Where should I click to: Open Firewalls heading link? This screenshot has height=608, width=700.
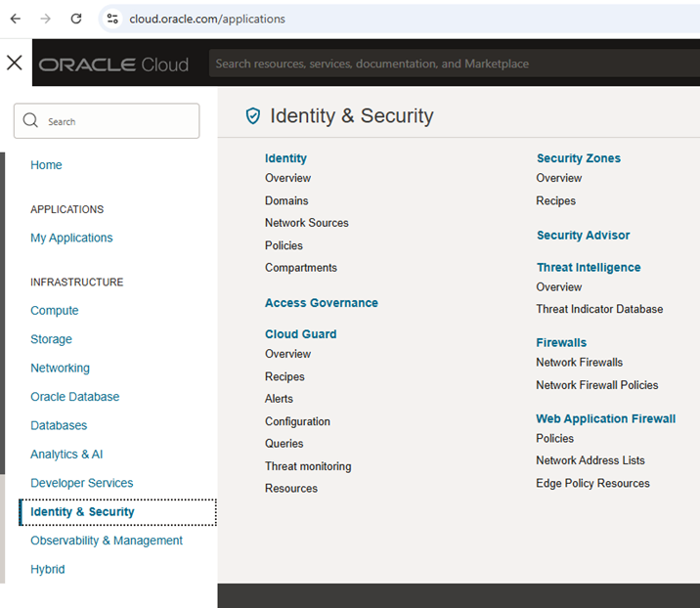(561, 342)
